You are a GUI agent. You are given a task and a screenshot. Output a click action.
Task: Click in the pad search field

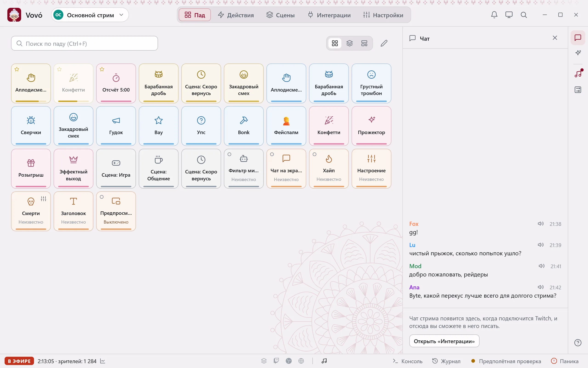pos(84,43)
